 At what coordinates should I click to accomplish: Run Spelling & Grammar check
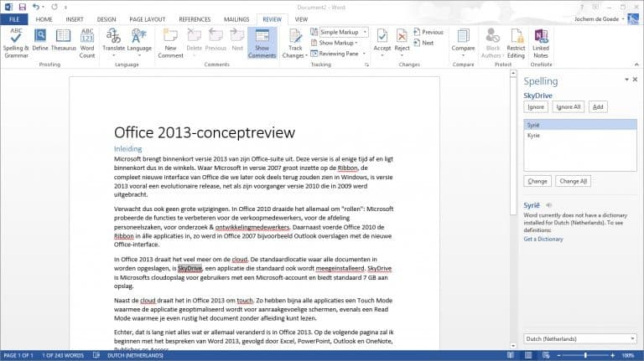[x=16, y=43]
